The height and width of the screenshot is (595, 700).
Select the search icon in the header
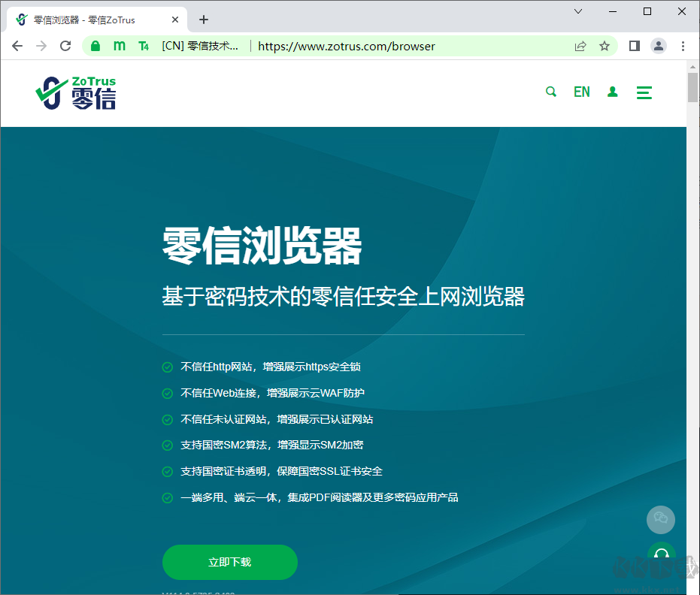551,92
